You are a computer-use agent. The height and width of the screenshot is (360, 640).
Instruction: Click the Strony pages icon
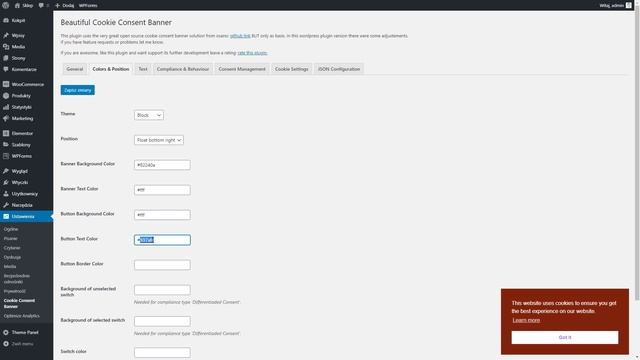(6, 58)
